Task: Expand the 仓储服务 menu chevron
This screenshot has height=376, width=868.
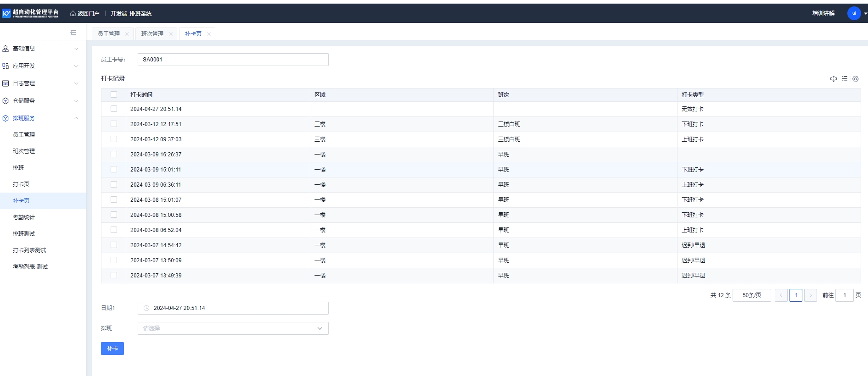Action: pos(76,101)
